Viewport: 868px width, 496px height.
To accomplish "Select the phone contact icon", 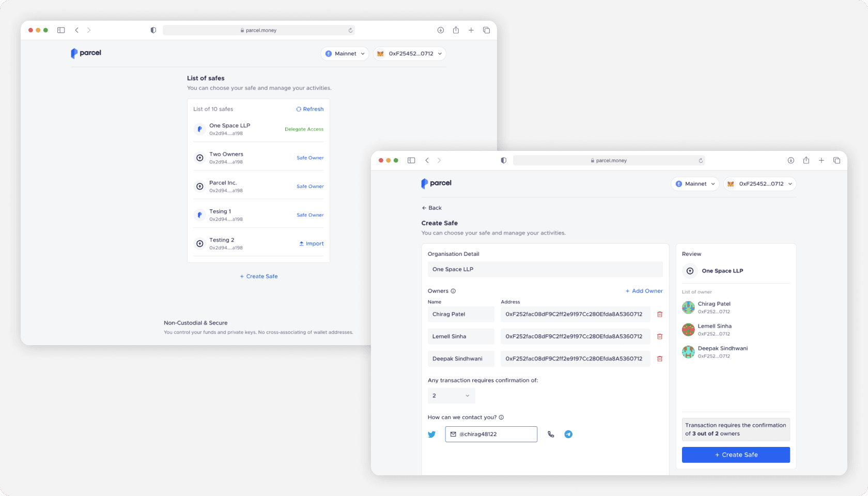I will point(551,435).
